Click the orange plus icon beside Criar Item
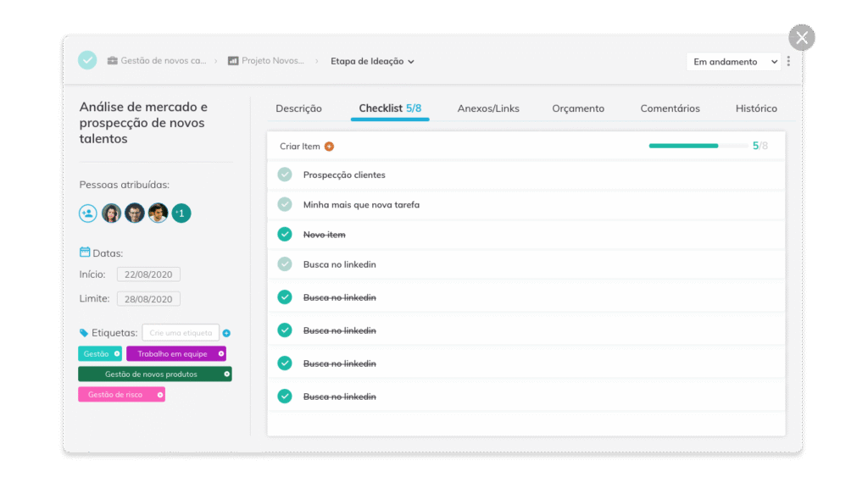Viewport: 868px width, 488px height. [329, 147]
